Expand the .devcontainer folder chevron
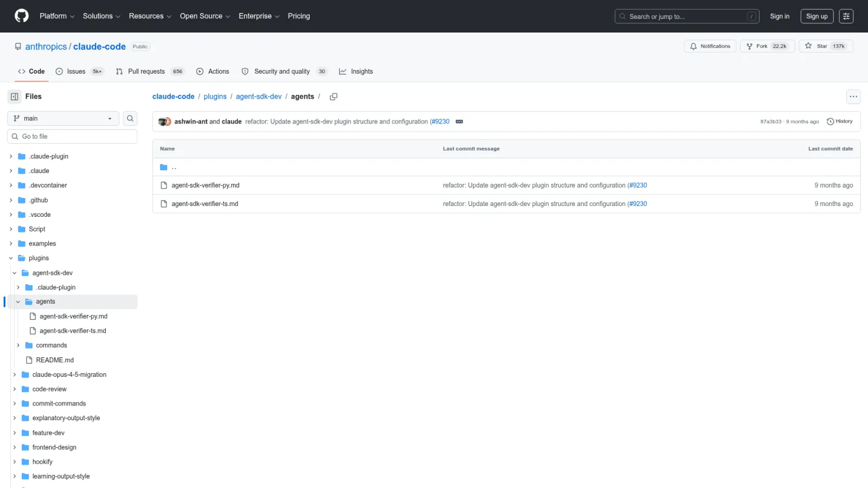 point(11,185)
